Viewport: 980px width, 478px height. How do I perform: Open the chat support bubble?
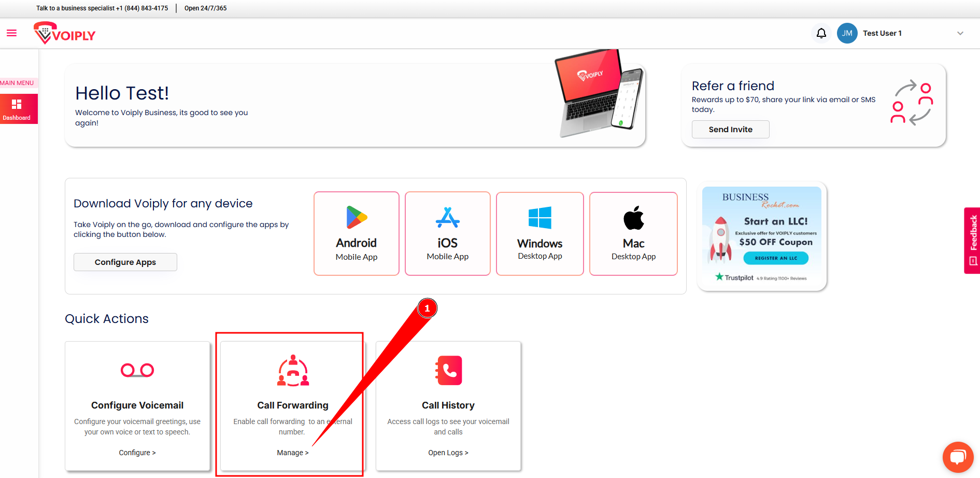click(958, 457)
